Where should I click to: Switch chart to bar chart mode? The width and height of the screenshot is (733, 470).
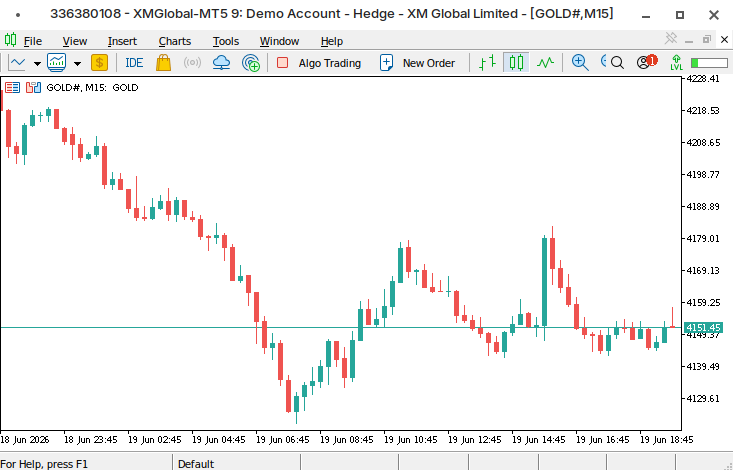pyautogui.click(x=487, y=63)
